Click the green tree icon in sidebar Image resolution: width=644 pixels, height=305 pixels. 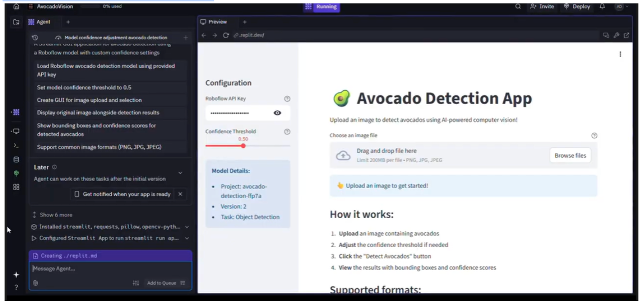point(16,173)
